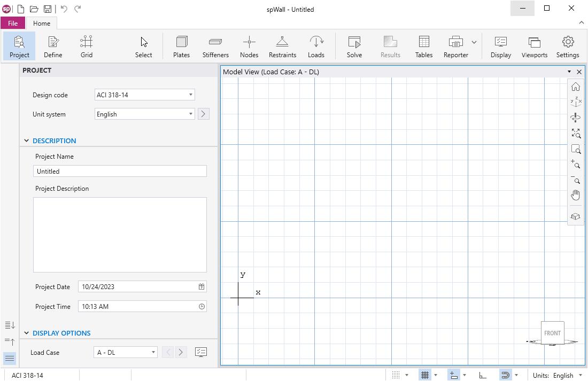The height and width of the screenshot is (381, 588).
Task: Reset the model view with the home icon
Action: point(576,87)
